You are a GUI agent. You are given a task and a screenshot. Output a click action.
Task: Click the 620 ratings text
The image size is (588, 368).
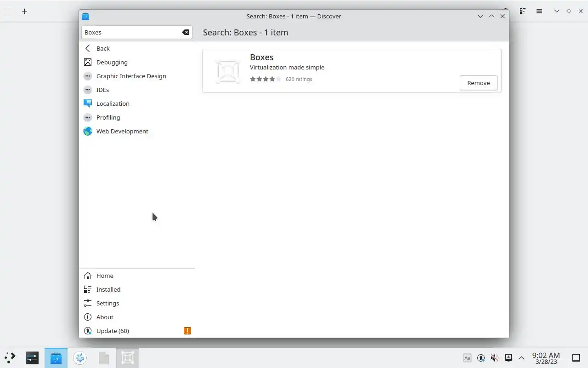pyautogui.click(x=299, y=79)
